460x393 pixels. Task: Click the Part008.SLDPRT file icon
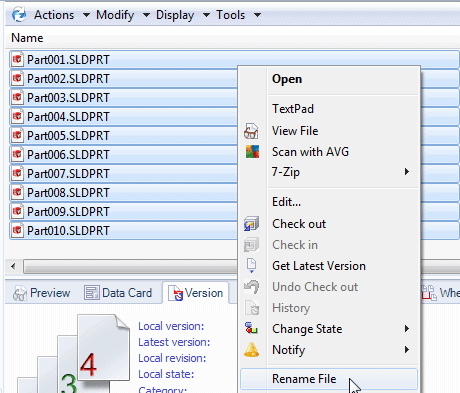(x=17, y=193)
